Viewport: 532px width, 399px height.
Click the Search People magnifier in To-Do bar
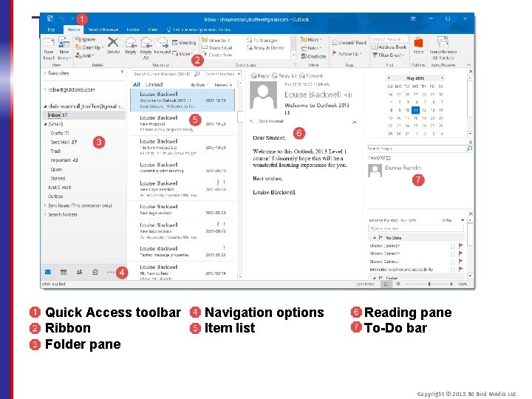(x=469, y=149)
